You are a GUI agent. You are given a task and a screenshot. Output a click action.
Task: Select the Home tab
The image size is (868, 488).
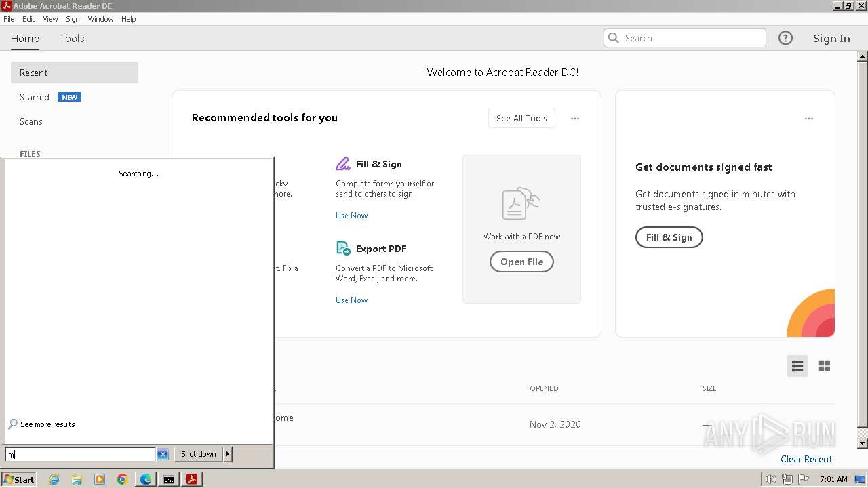pyautogui.click(x=25, y=38)
